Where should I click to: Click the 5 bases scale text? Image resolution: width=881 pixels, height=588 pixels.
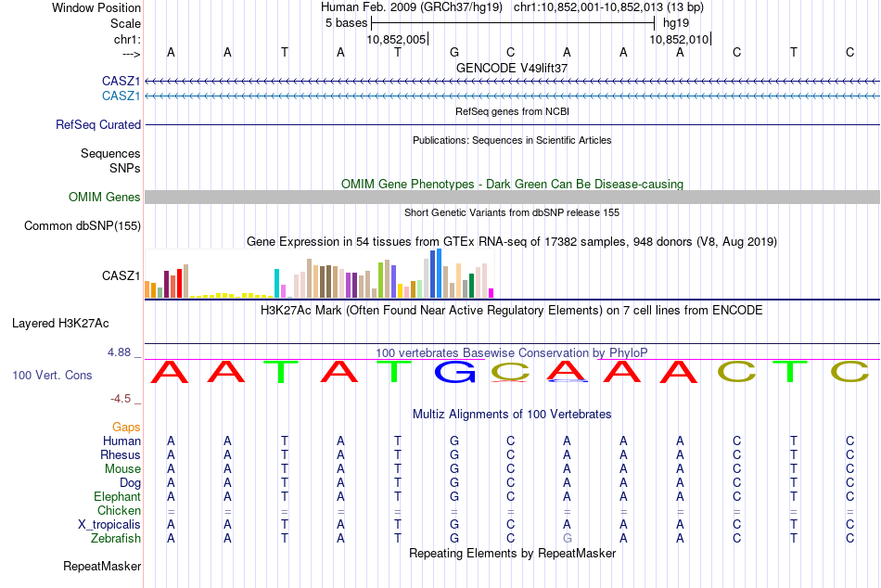click(x=346, y=23)
